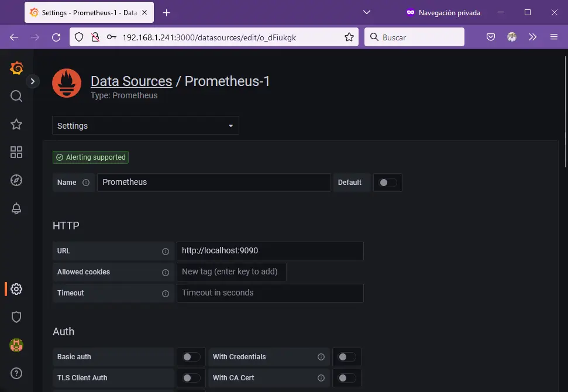Bookmark this page with the star icon
The height and width of the screenshot is (392, 568).
pyautogui.click(x=349, y=37)
